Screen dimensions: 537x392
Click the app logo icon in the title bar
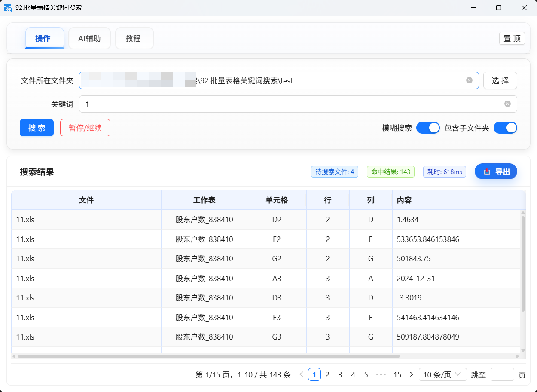click(8, 8)
